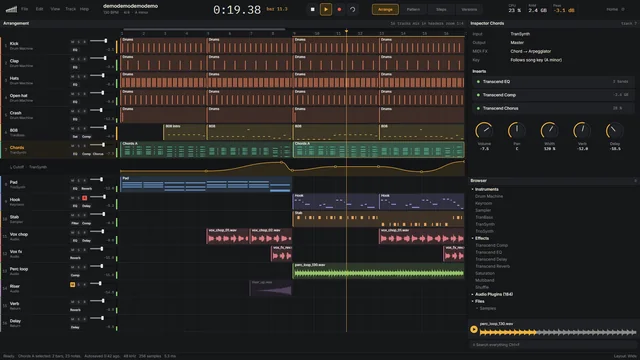Open the Help menu
Screen dimensions: 640x360
click(x=84, y=9)
